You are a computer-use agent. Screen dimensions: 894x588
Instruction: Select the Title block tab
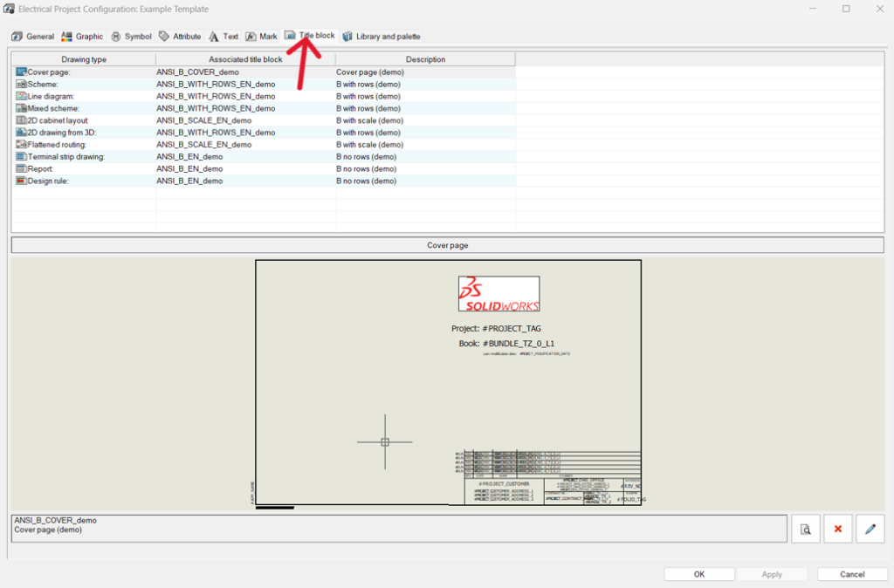(x=311, y=35)
